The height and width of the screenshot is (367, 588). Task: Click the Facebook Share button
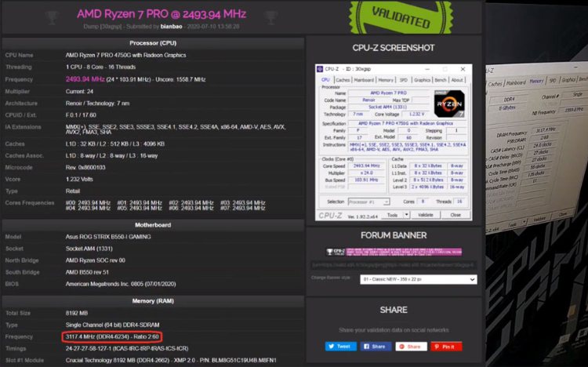tap(376, 347)
